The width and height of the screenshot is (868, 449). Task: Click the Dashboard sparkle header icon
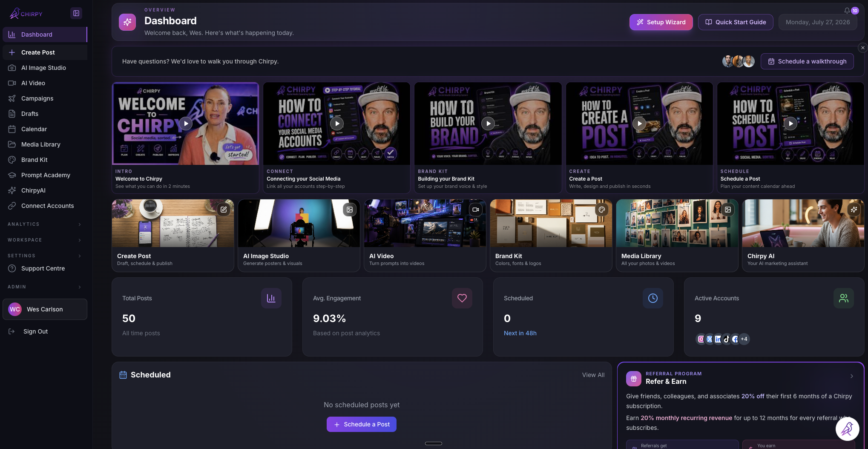(127, 22)
